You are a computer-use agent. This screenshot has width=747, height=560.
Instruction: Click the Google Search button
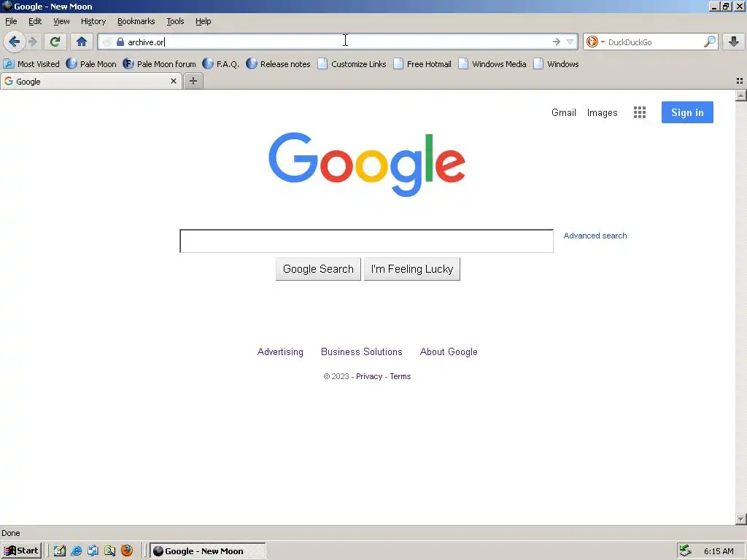click(x=318, y=269)
